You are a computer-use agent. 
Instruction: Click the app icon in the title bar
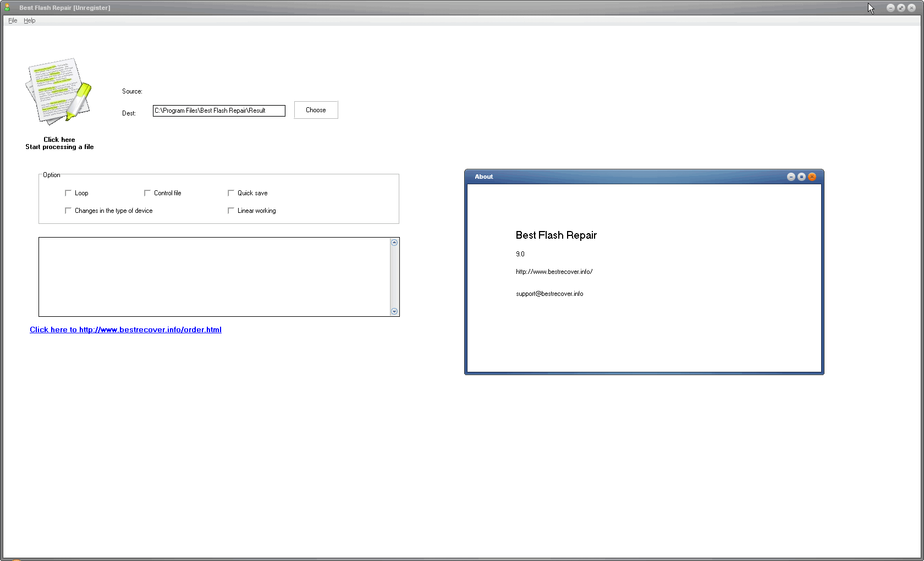(x=7, y=8)
